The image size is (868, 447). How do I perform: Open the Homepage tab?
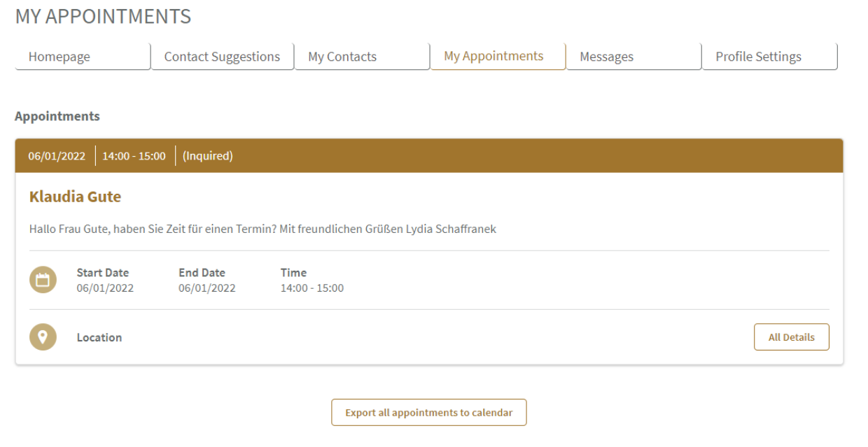pyautogui.click(x=83, y=57)
